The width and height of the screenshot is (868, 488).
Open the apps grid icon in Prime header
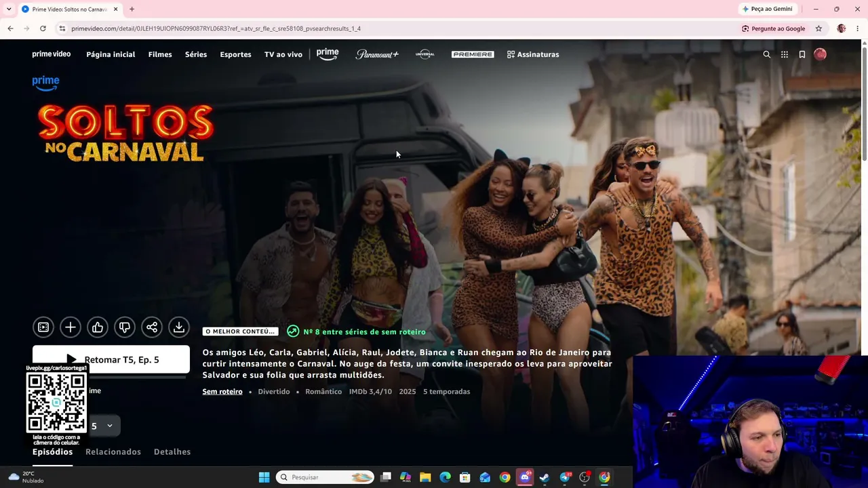(785, 54)
